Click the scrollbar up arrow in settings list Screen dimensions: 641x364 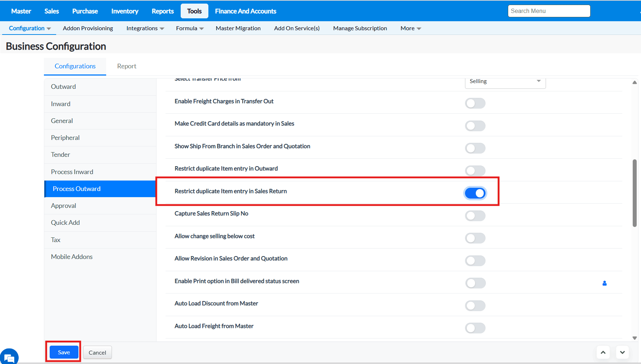635,82
